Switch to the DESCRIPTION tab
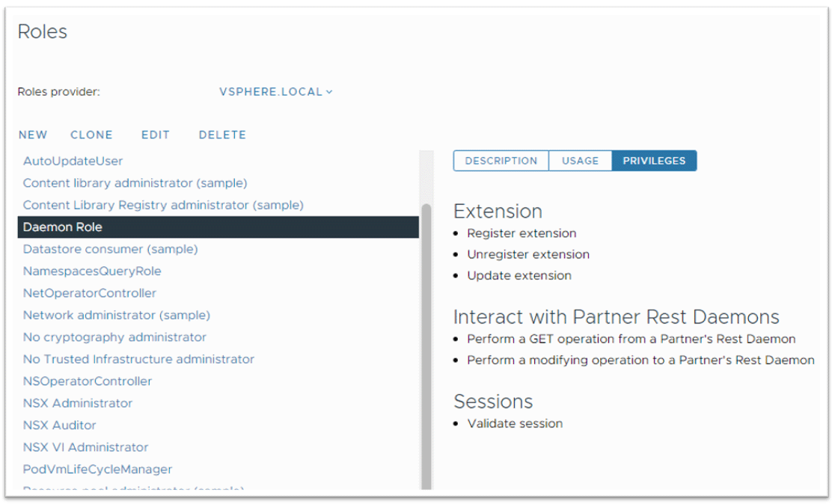Image resolution: width=835 pixels, height=504 pixels. pyautogui.click(x=501, y=161)
